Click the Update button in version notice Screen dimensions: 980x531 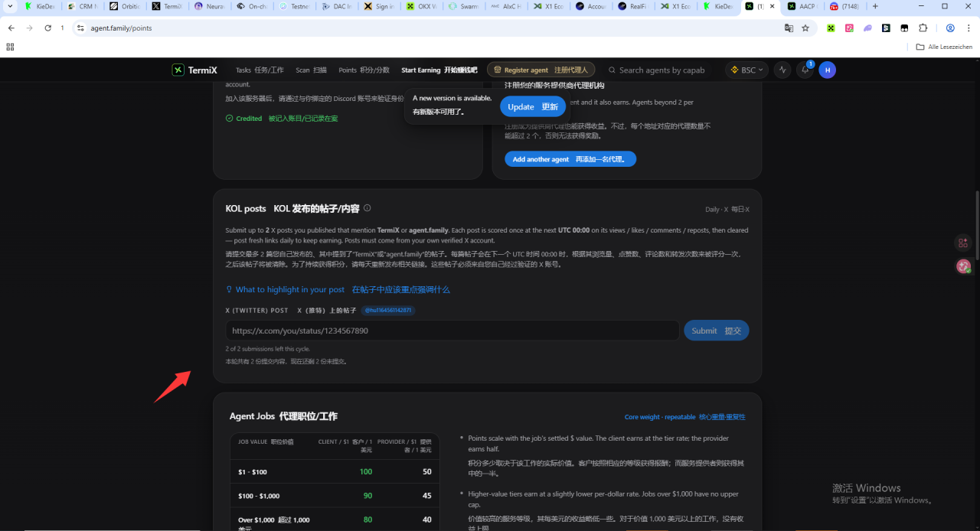[533, 107]
